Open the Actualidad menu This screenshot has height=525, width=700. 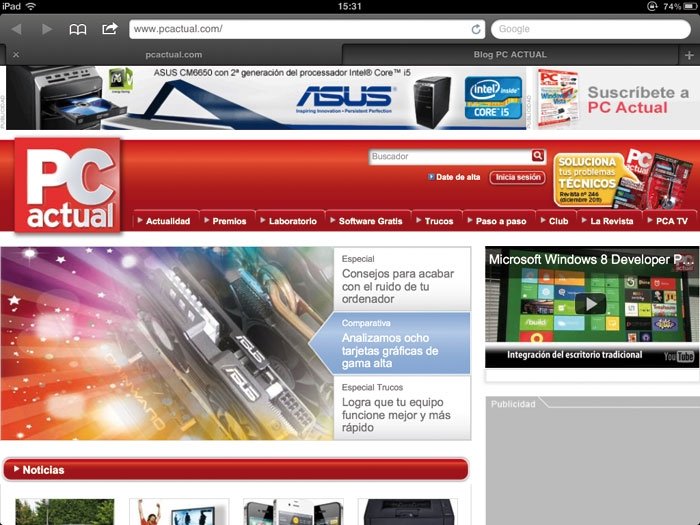tap(166, 221)
